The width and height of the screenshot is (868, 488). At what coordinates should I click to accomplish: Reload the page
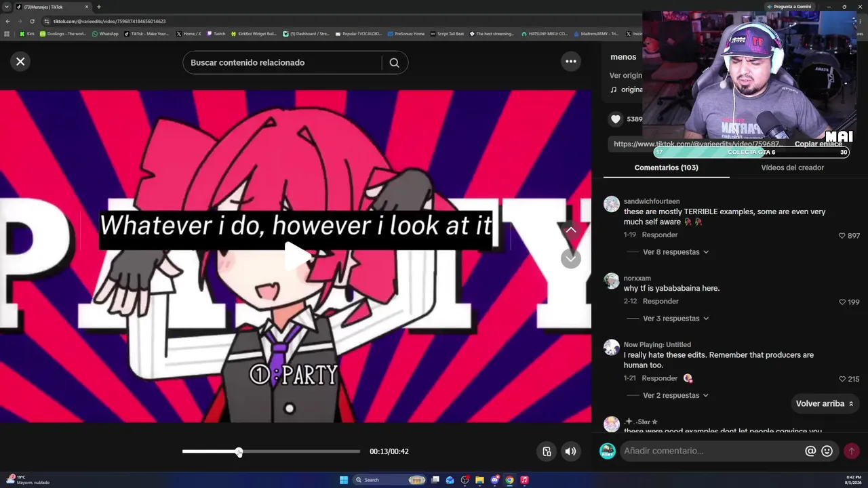coord(32,21)
